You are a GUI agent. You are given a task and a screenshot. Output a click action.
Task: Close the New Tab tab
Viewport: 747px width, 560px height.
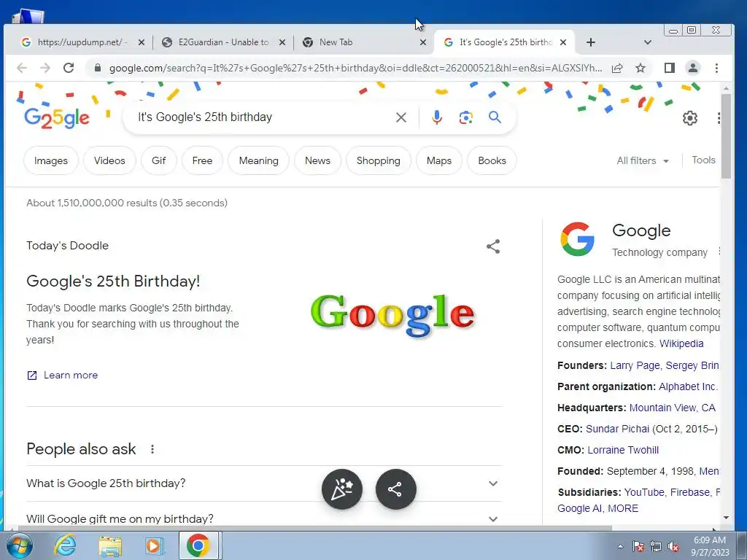coord(422,42)
